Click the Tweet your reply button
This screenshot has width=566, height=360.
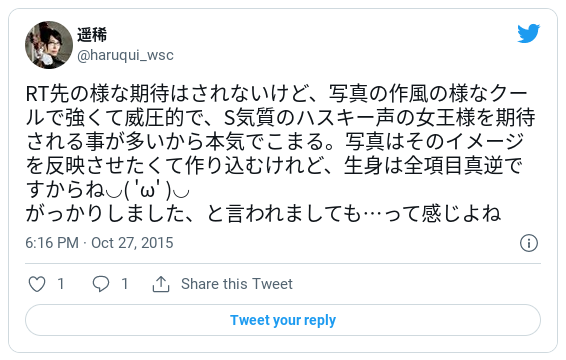283,320
